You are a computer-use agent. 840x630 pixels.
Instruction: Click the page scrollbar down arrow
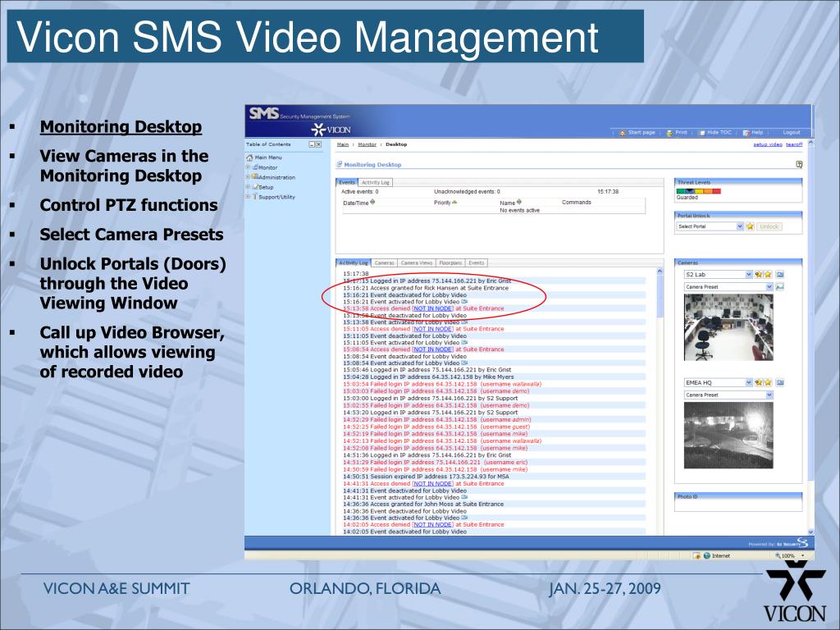click(x=810, y=532)
